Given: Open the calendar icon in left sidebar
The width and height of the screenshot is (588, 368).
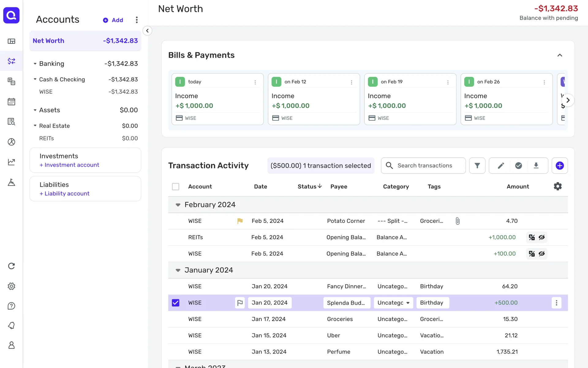Looking at the screenshot, I should (11, 102).
